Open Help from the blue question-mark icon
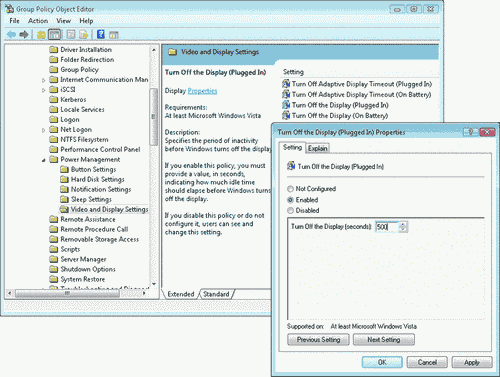This screenshot has width=500, height=377. pos(101,34)
